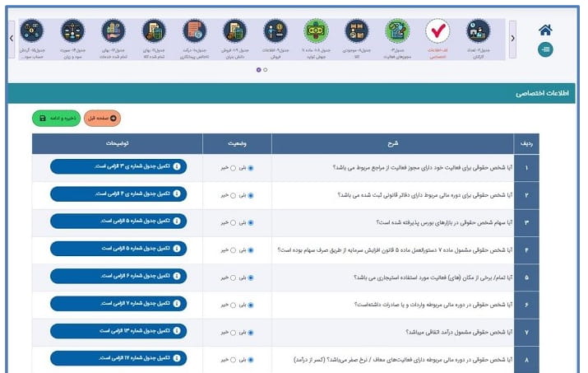This screenshot has height=373, width=588.
Task: Select بلی for row 1 activity license question
Action: coord(251,168)
